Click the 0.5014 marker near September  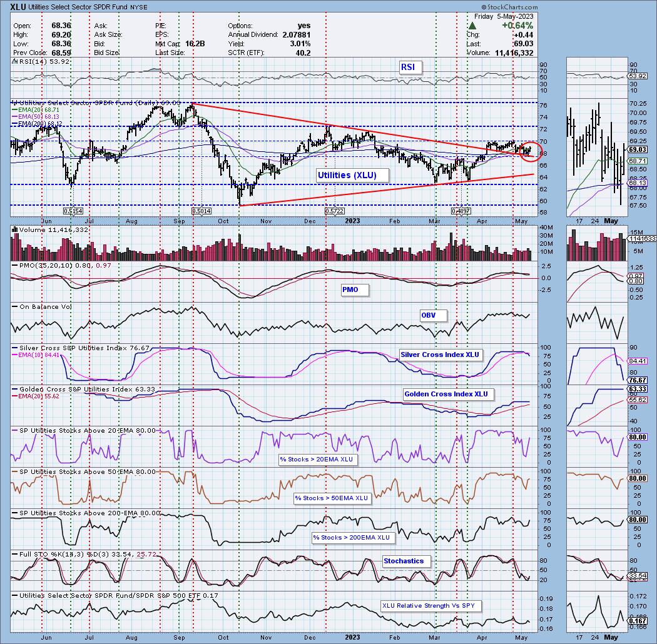tap(201, 211)
